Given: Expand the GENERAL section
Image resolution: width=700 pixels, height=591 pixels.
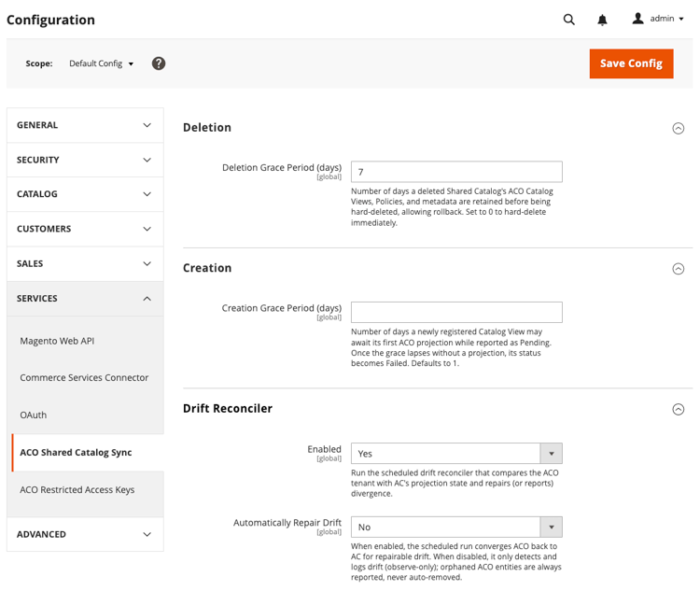Looking at the screenshot, I should coord(85,125).
